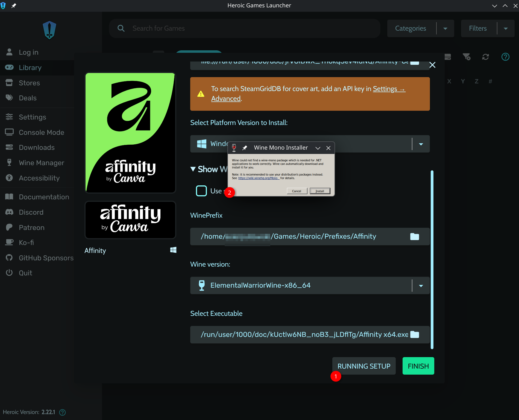Image resolution: width=519 pixels, height=420 pixels.
Task: Click the GitHub Sponsors icon
Action: tap(9, 258)
